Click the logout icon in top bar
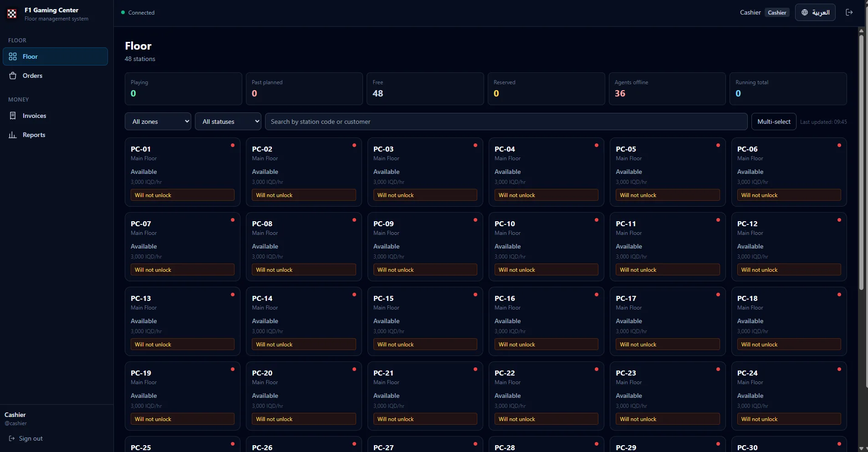 tap(849, 12)
